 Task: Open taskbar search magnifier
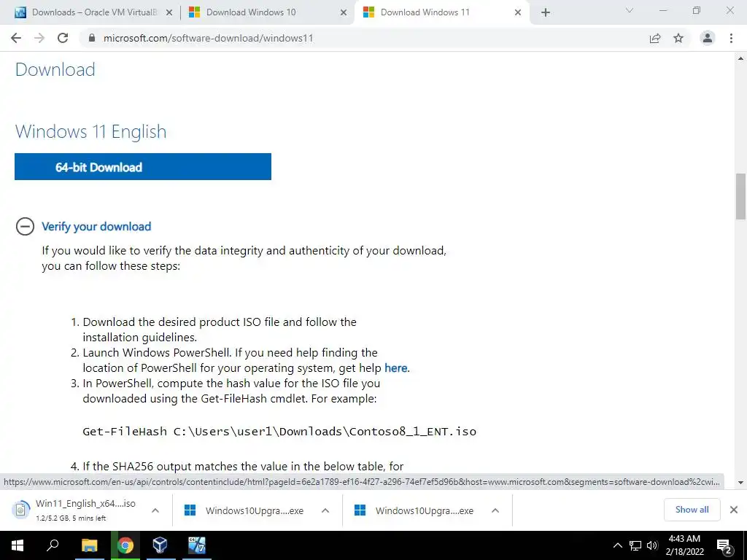(53, 545)
